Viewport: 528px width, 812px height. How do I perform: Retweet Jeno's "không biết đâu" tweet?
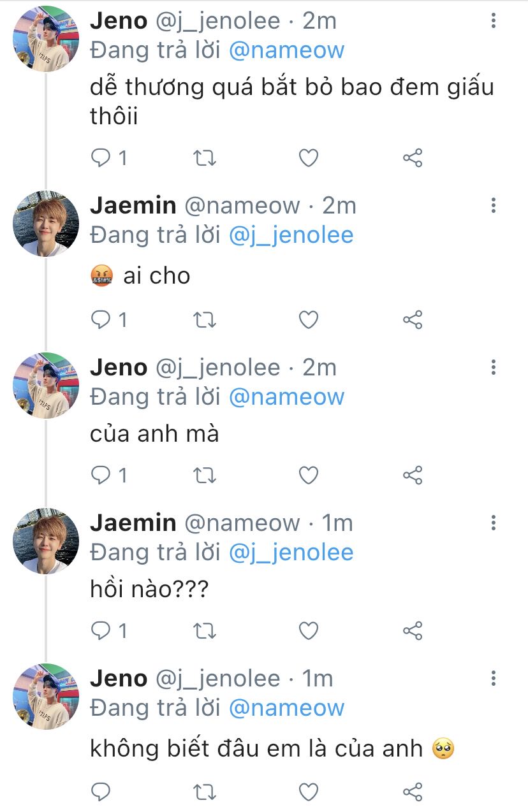tap(204, 792)
